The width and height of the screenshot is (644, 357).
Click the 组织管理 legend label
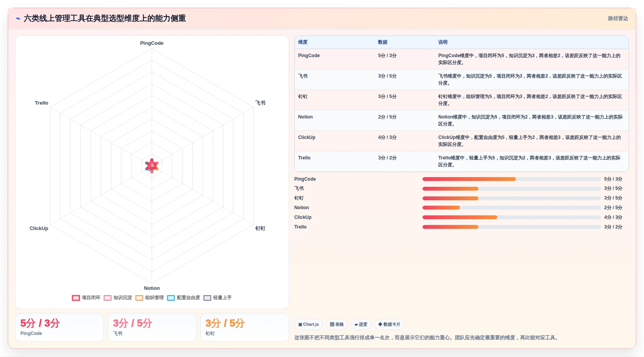154,298
